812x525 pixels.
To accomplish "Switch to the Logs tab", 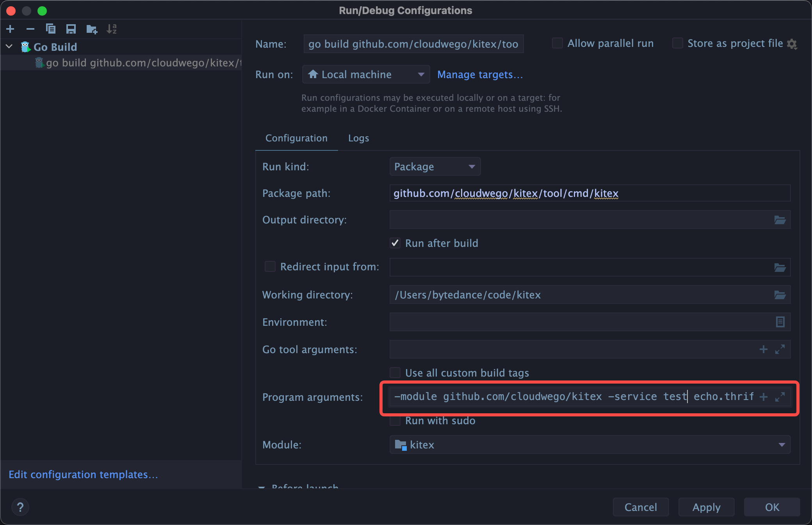I will coord(358,138).
